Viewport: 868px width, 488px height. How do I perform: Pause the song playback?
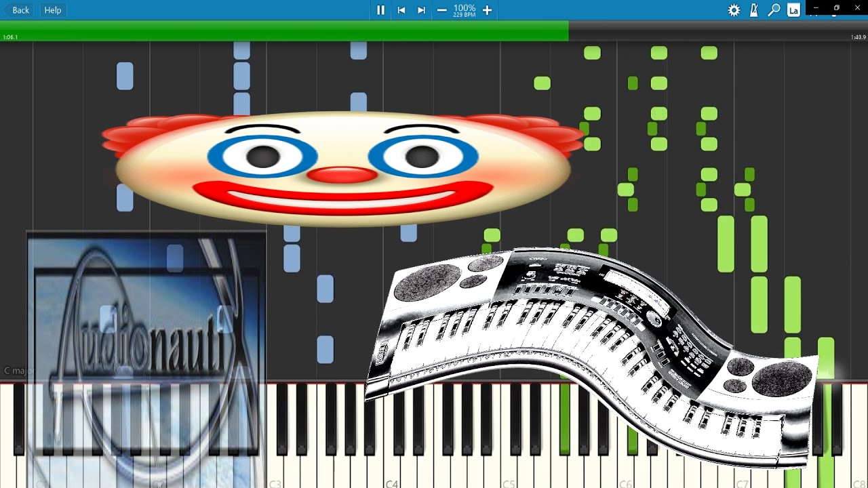point(380,10)
